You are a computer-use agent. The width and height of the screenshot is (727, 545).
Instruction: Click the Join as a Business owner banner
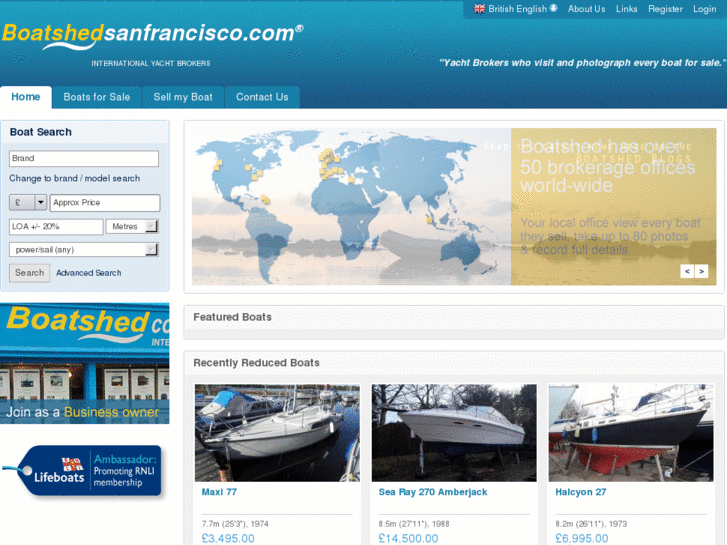(x=84, y=363)
